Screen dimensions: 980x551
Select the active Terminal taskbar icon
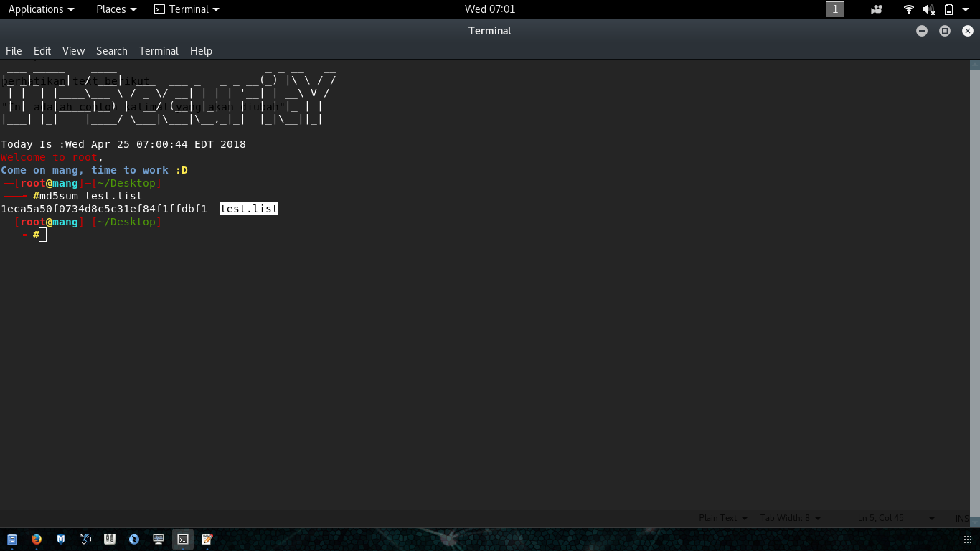point(182,539)
